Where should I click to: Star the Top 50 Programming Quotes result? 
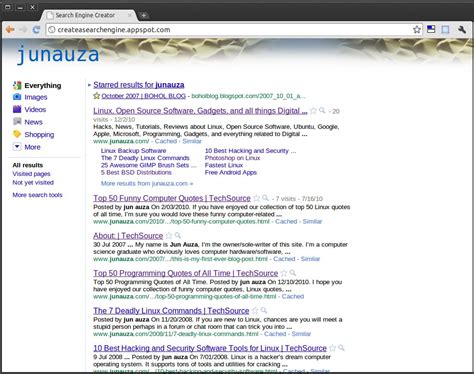[284, 273]
